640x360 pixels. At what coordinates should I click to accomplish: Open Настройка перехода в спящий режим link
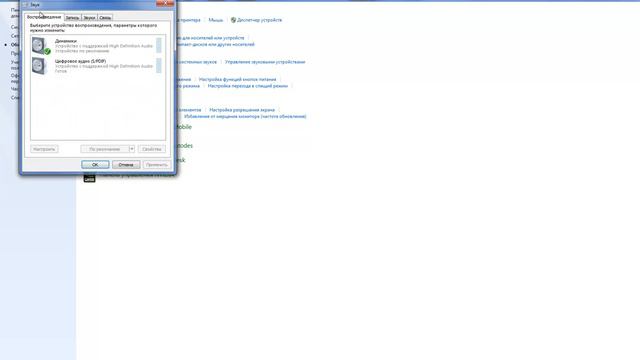(x=247, y=86)
